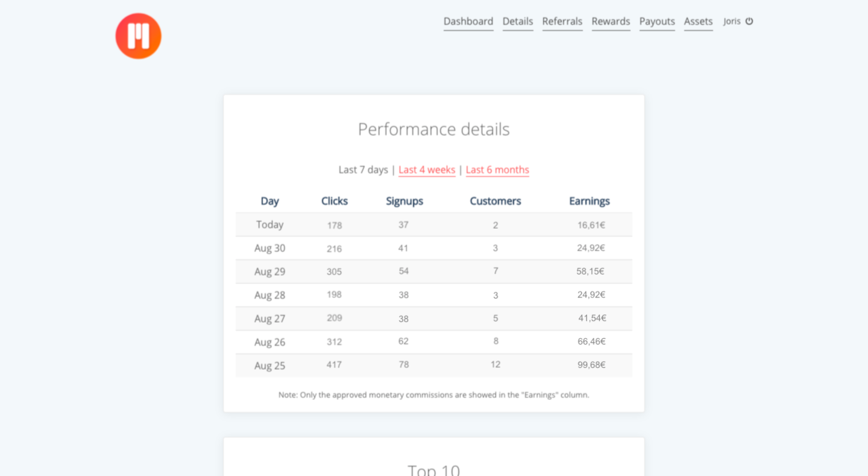
Task: Click the 54 signups value
Action: point(404,271)
